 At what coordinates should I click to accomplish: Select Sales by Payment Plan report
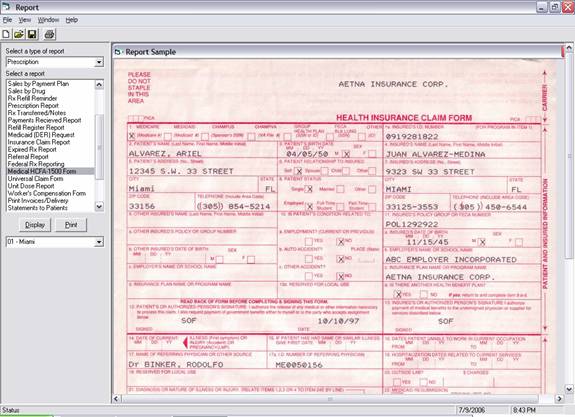tap(39, 84)
